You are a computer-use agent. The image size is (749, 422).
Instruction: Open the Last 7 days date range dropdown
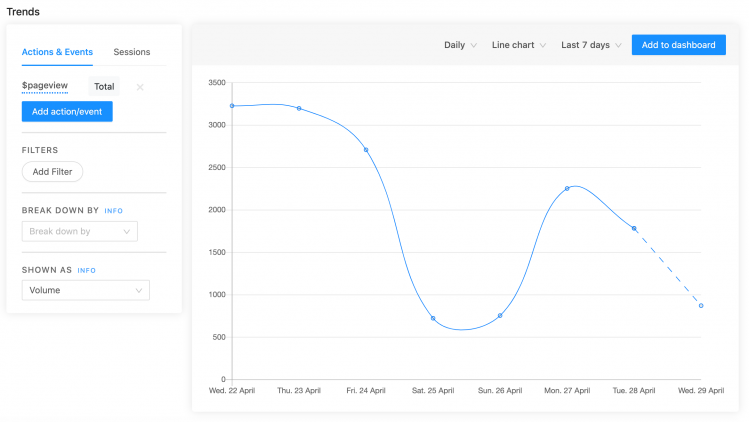(591, 45)
